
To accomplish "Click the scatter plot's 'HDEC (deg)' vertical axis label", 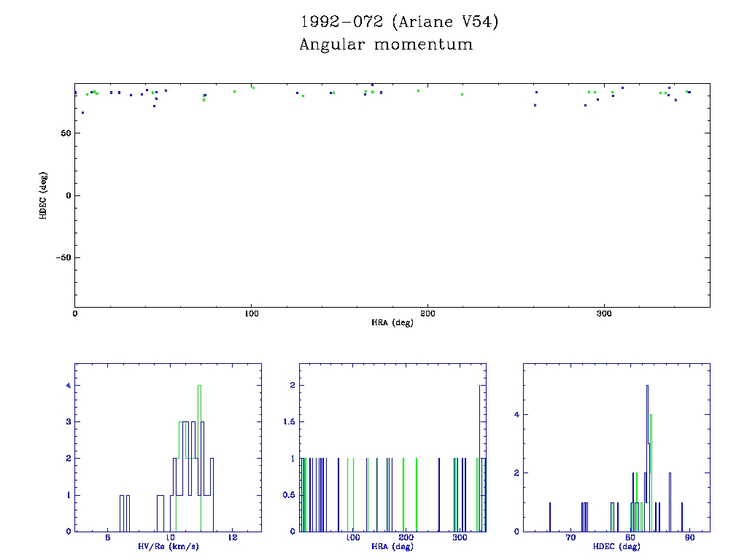I will coord(43,195).
